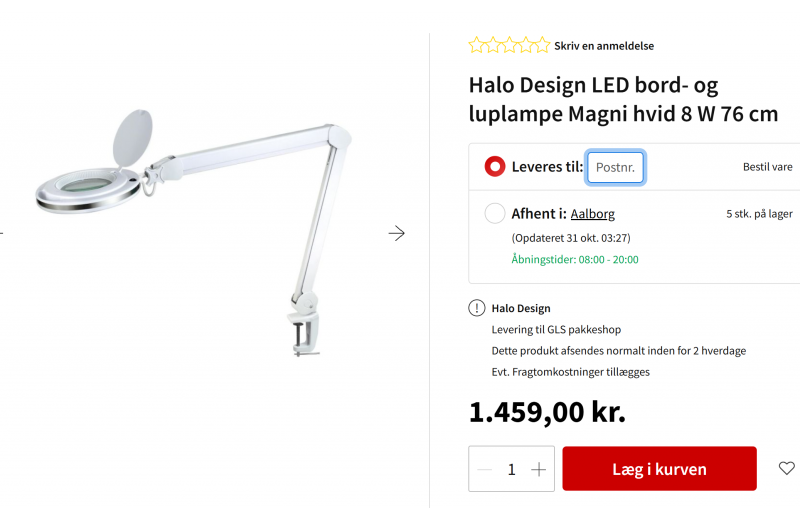Decrease quantity with the minus button
Screen dimensions: 800x508
tap(484, 469)
